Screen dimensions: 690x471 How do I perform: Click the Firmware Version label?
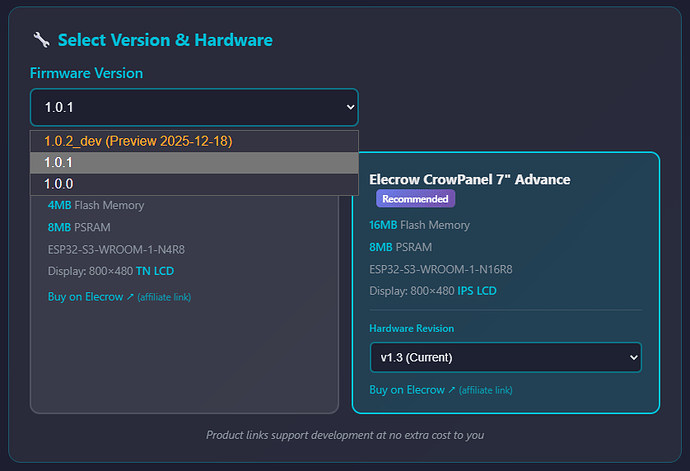coord(86,73)
